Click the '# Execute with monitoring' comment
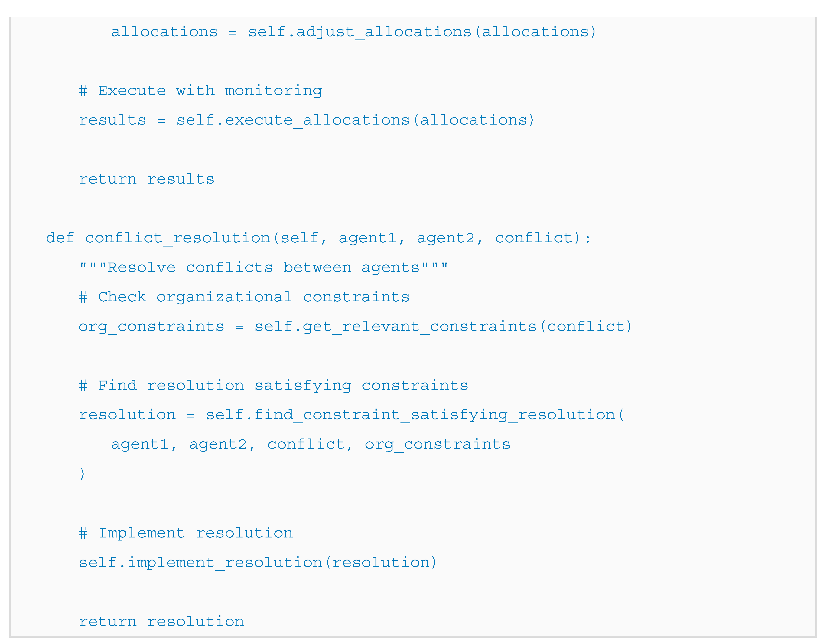 coord(200,90)
